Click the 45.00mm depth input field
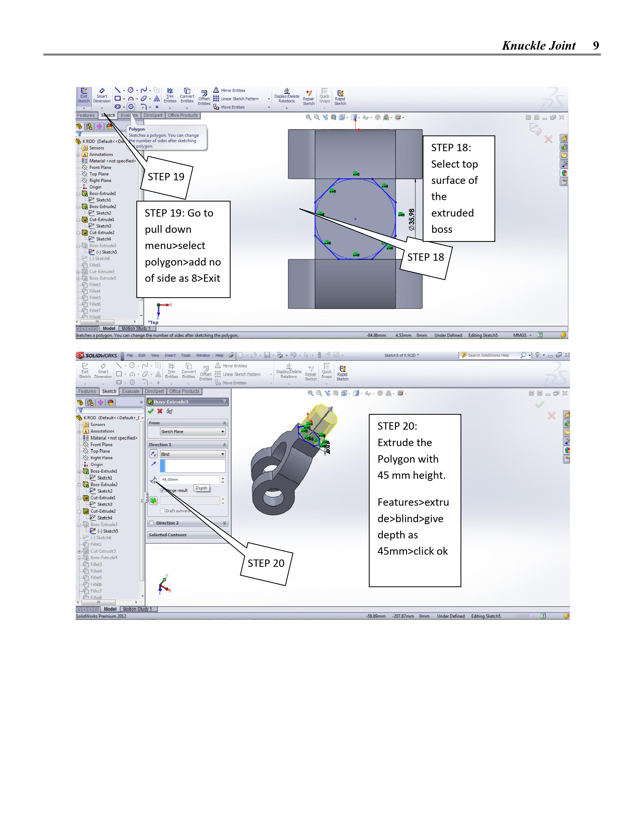Viewport: 644px width, 824px height. [190, 480]
